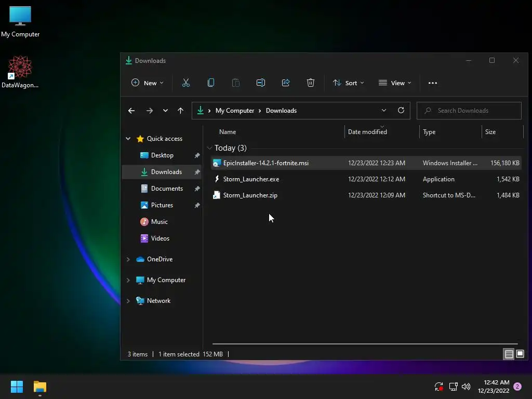Click the volume speaker tray icon
The width and height of the screenshot is (532, 399).
click(x=466, y=387)
